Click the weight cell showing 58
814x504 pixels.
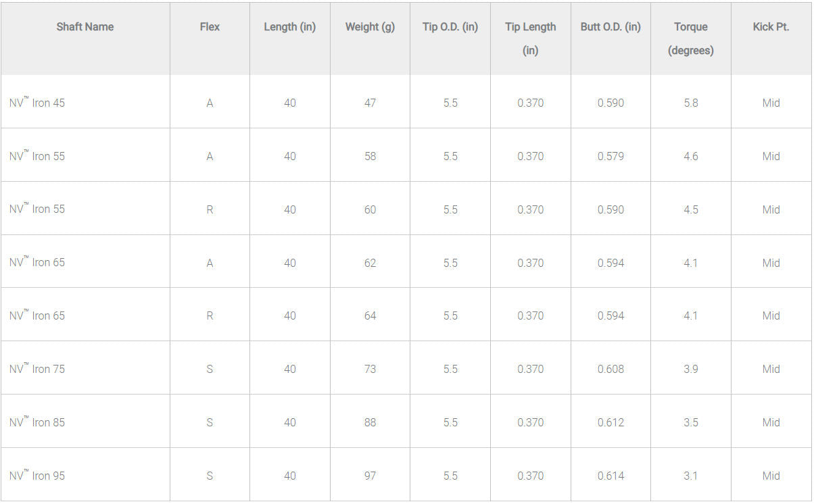(370, 156)
